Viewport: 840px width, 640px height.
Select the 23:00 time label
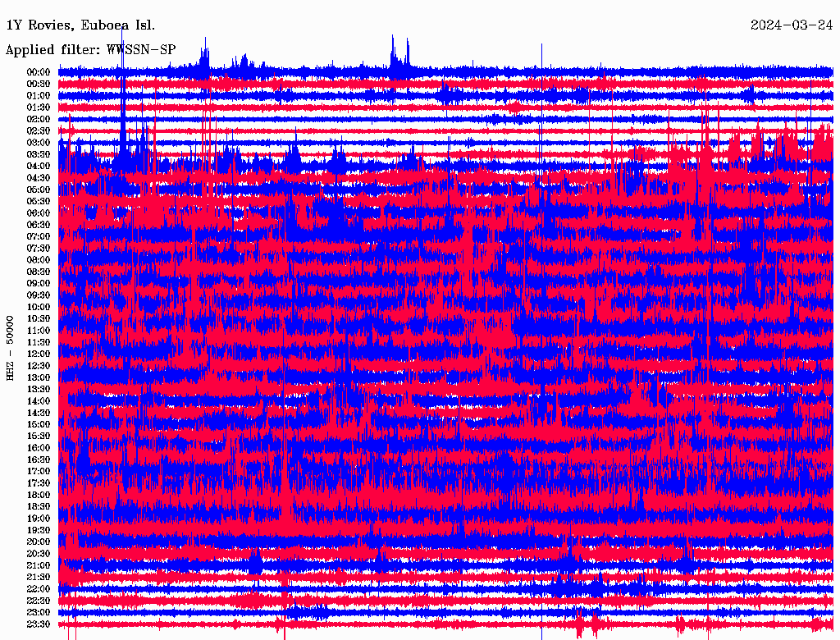tap(39, 613)
